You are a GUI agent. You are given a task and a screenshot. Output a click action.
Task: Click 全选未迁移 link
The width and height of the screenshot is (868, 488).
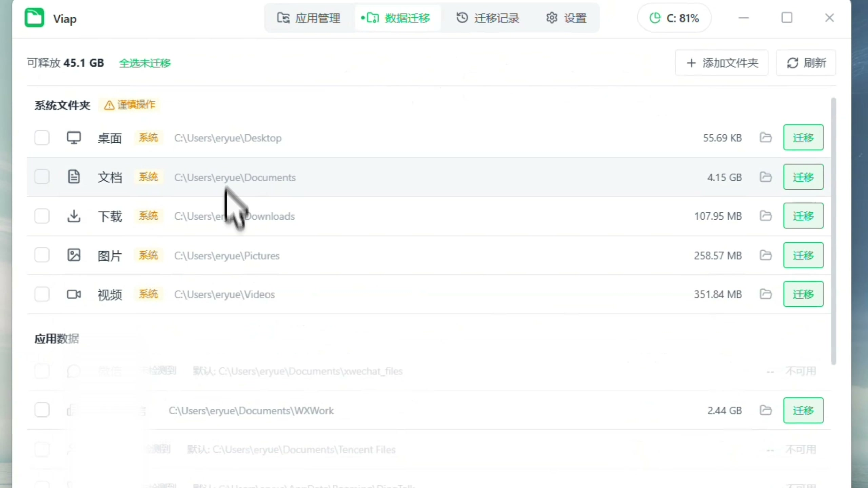tap(145, 63)
